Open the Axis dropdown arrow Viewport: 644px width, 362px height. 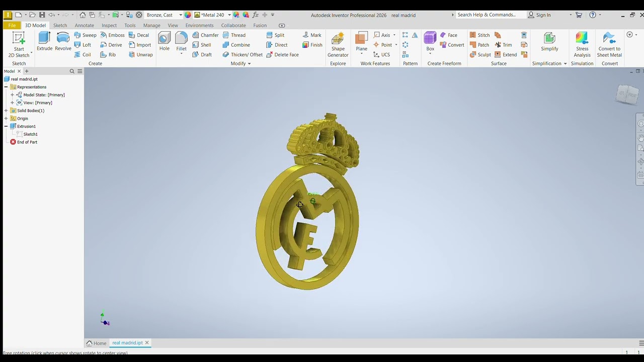[x=394, y=35]
